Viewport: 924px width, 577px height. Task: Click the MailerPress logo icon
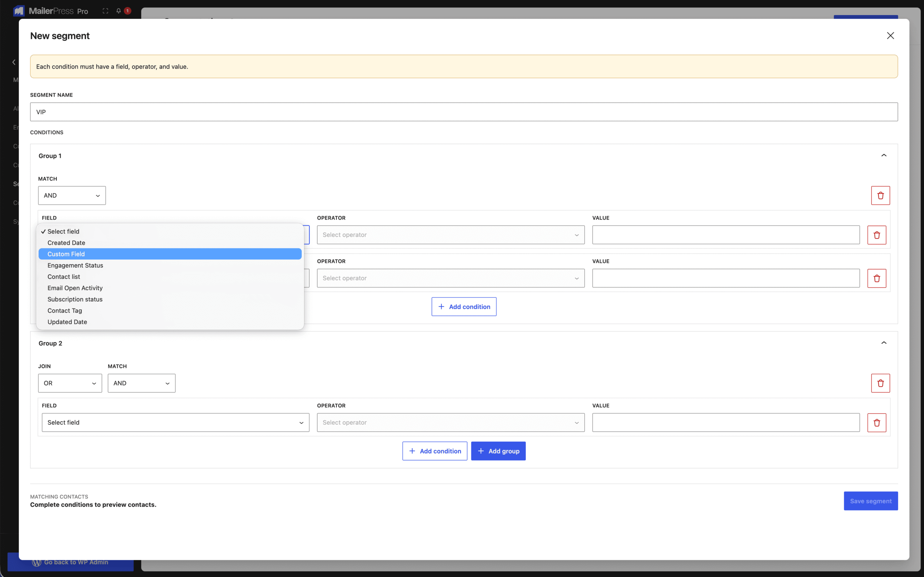click(x=19, y=11)
